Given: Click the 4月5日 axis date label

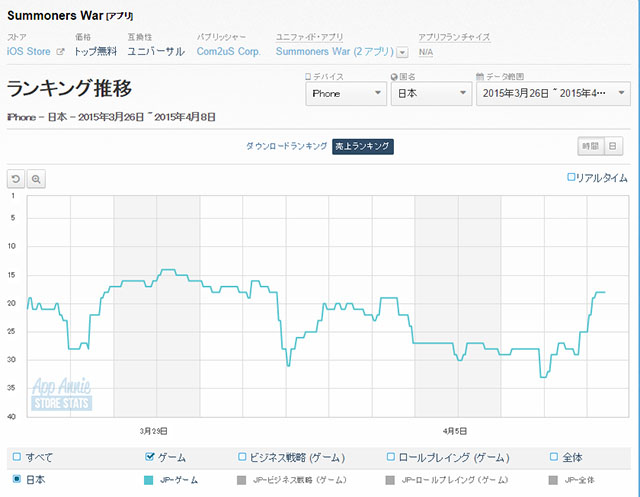Looking at the screenshot, I should pyautogui.click(x=455, y=431).
